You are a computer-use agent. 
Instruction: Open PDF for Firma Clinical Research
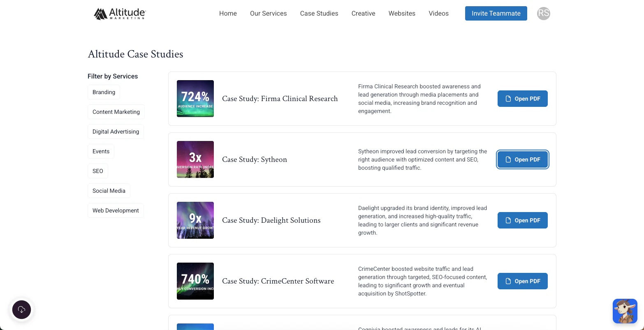[x=522, y=99]
